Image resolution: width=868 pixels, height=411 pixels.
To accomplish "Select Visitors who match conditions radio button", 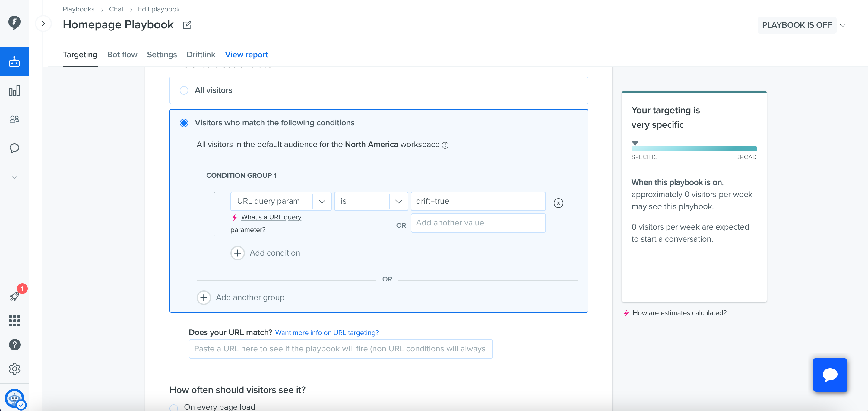I will click(x=184, y=123).
